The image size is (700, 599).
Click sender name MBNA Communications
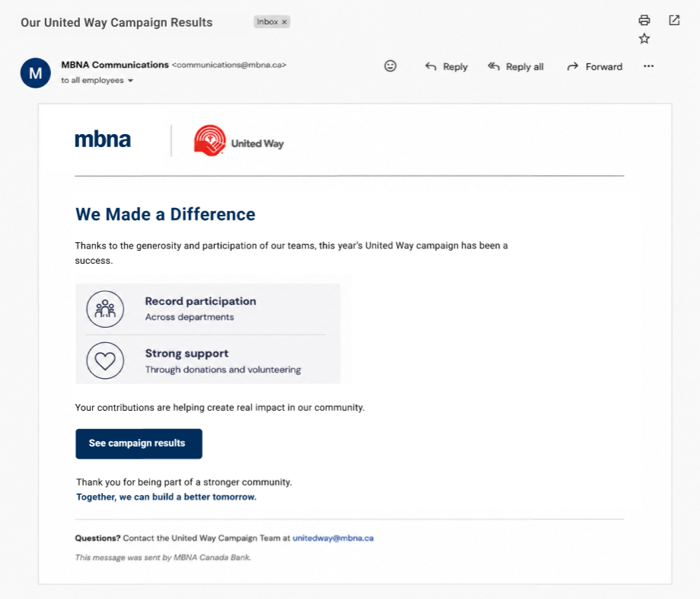[115, 65]
